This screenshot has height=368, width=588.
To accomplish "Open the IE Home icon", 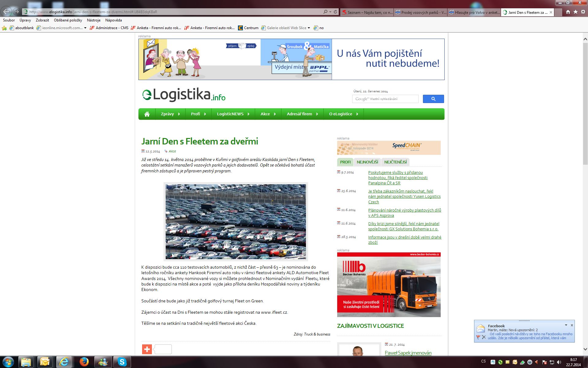I will 568,12.
